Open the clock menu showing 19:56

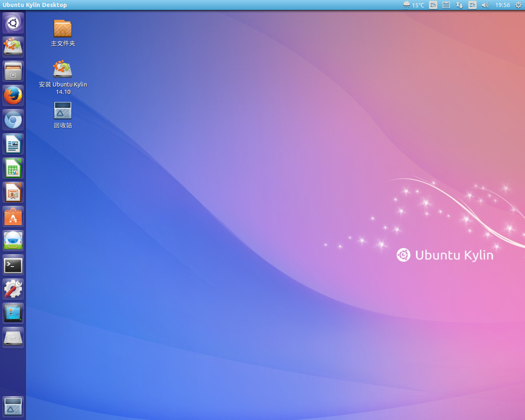502,5
